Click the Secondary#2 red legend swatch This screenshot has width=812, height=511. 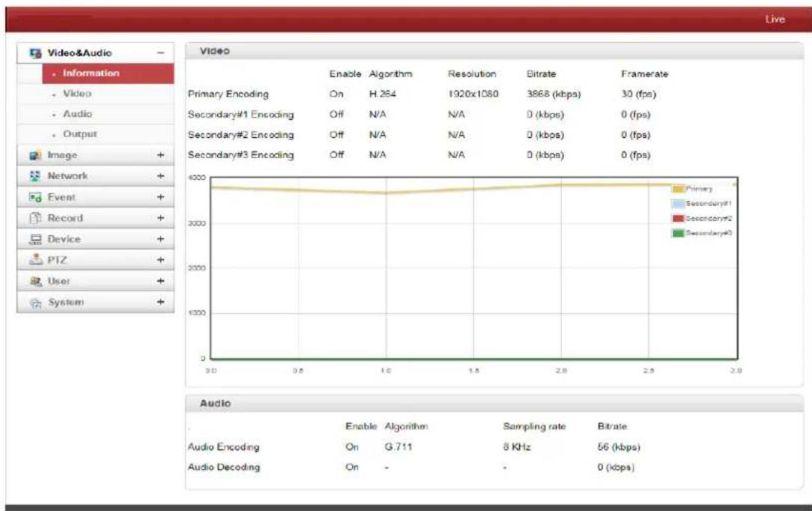point(679,219)
